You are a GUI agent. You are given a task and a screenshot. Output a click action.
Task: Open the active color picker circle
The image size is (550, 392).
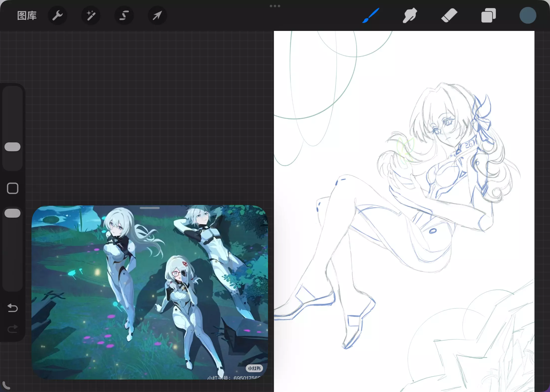tap(528, 15)
